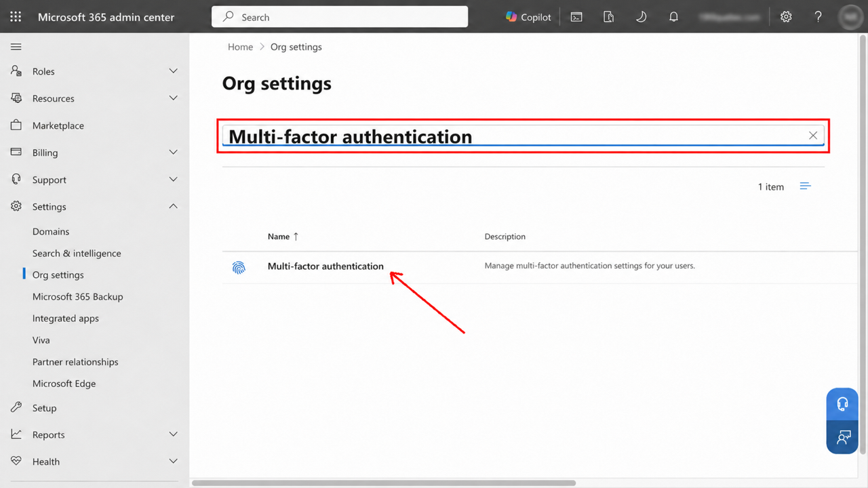
Task: Open Setup in the sidebar
Action: click(x=45, y=407)
